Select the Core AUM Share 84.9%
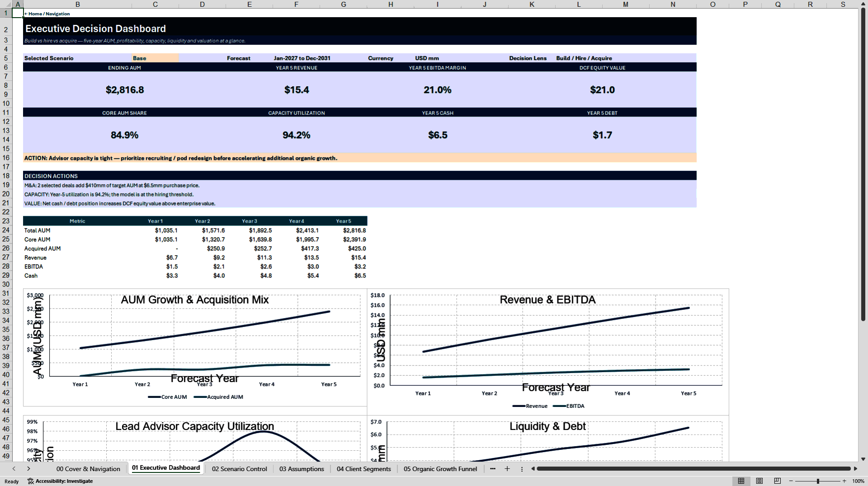 [125, 135]
